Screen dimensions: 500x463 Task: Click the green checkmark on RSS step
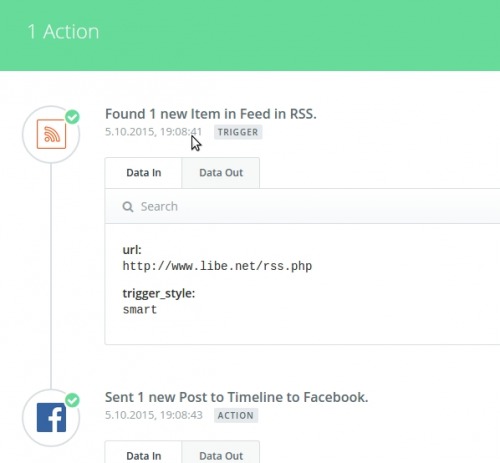tap(72, 117)
